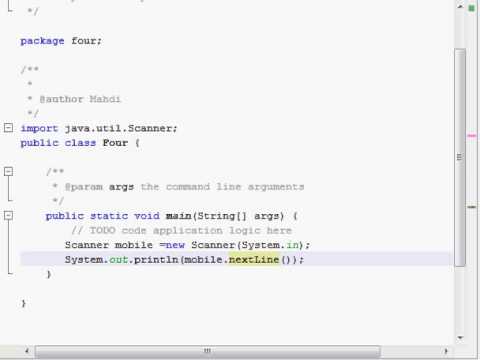Click the 'package' keyword

click(42, 41)
